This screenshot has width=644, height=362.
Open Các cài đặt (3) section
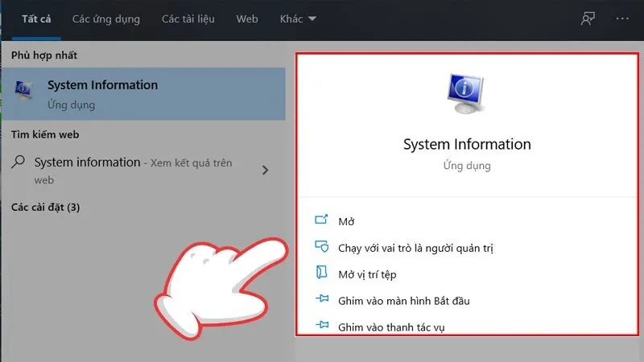click(x=45, y=208)
